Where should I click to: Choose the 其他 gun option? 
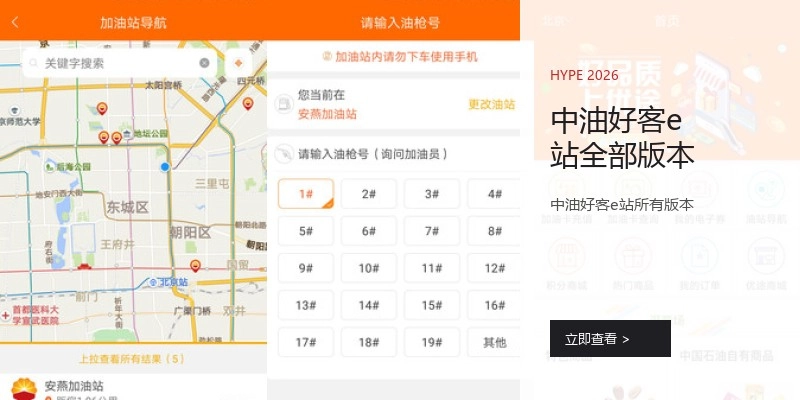[494, 342]
